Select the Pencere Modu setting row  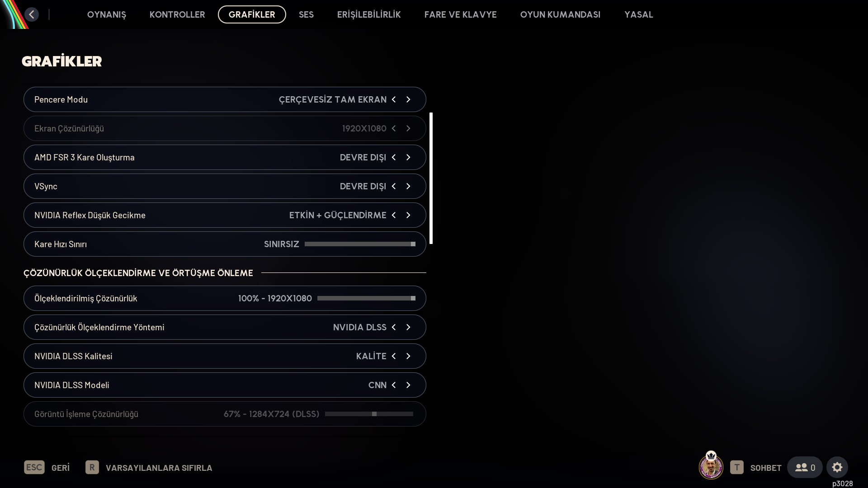tap(225, 99)
